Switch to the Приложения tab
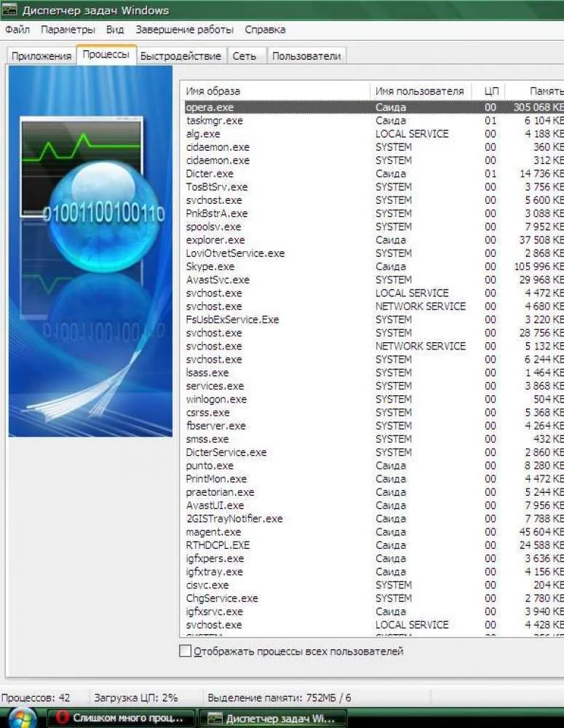 click(41, 56)
